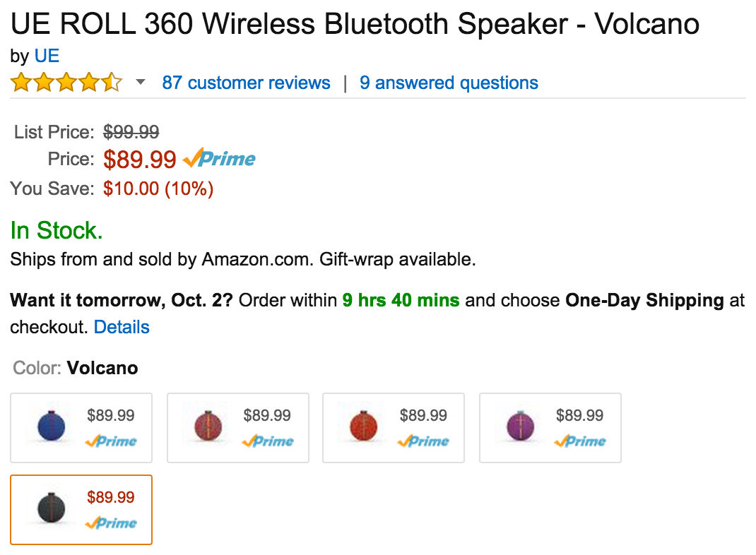The image size is (756, 555).
Task: Select the dark Volcano speaker thumbnail
Action: tap(51, 508)
